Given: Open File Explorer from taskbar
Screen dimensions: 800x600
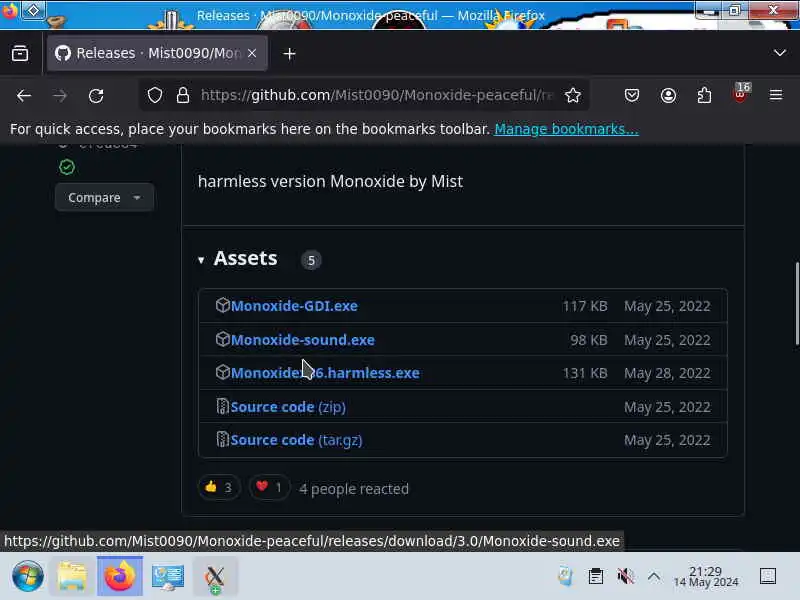Looking at the screenshot, I should coord(72,577).
